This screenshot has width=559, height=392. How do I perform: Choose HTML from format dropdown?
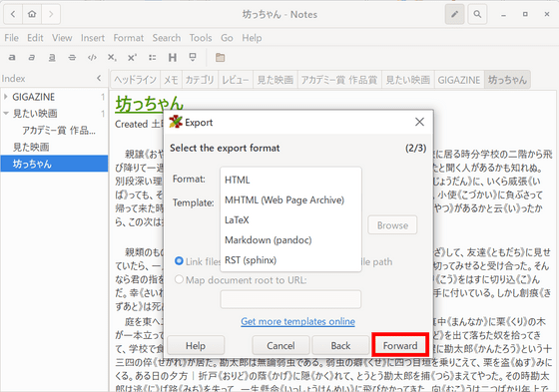pos(290,180)
